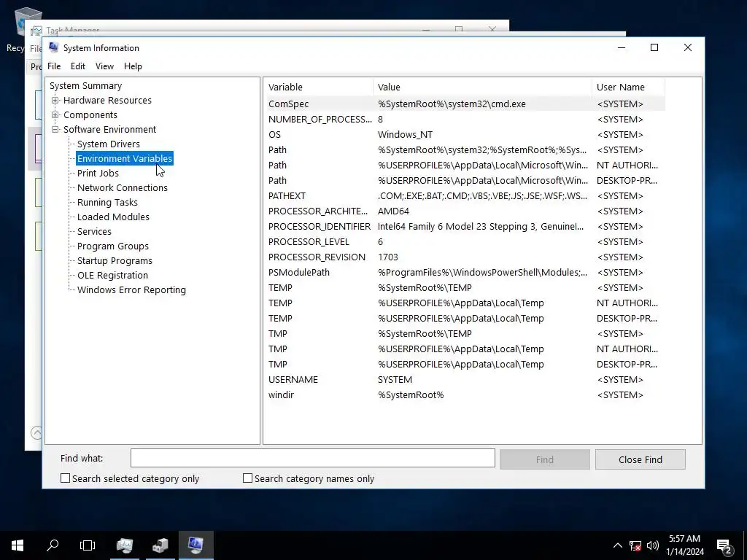Expand the Hardware Resources node
This screenshot has height=560, width=747.
[55, 100]
